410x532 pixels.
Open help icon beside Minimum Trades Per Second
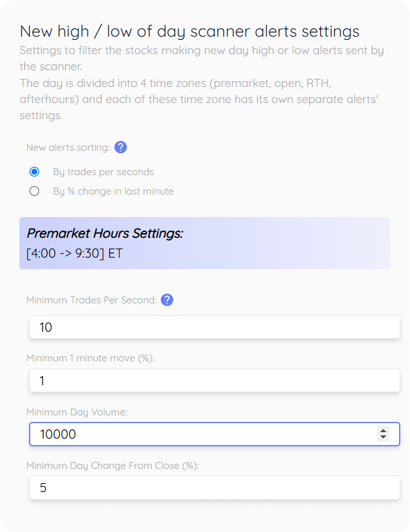click(x=167, y=300)
